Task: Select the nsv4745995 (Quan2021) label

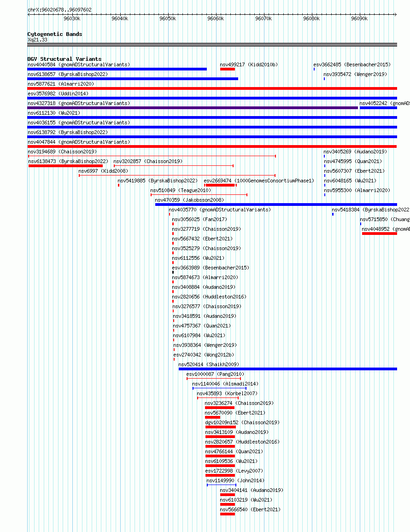Action: click(x=353, y=161)
